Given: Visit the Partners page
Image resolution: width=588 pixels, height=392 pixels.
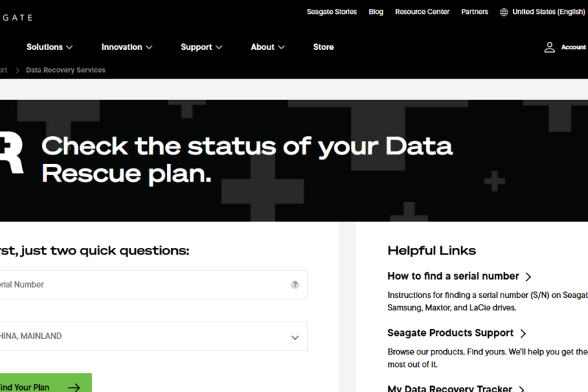Looking at the screenshot, I should (x=475, y=12).
